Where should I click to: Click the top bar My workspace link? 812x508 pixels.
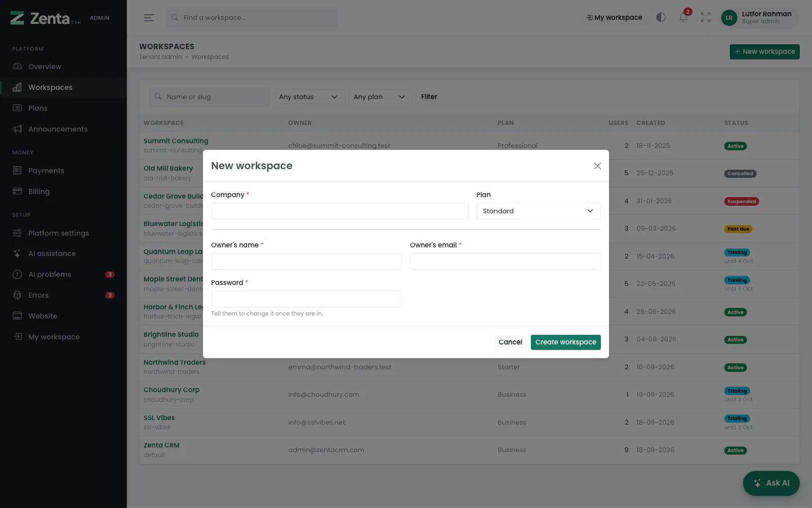(614, 17)
